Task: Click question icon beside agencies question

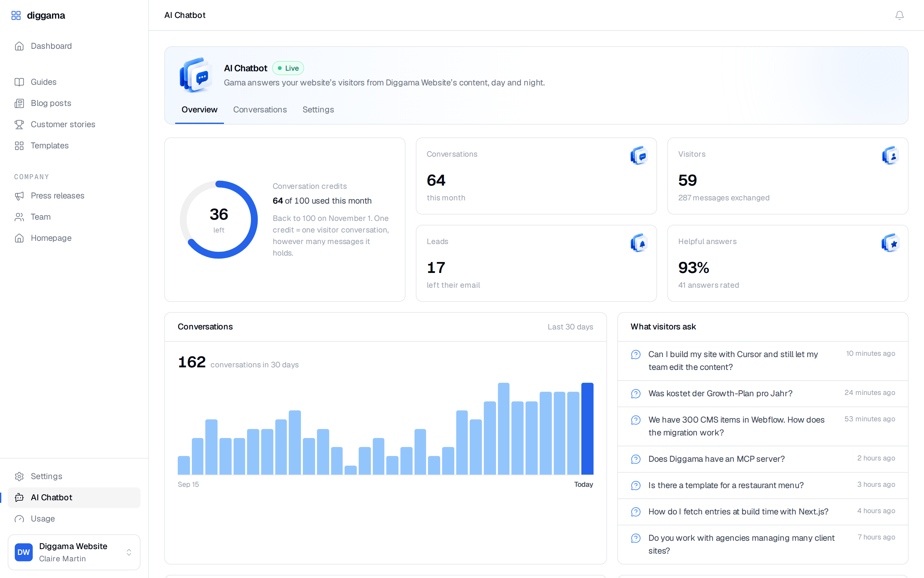Action: tap(636, 538)
